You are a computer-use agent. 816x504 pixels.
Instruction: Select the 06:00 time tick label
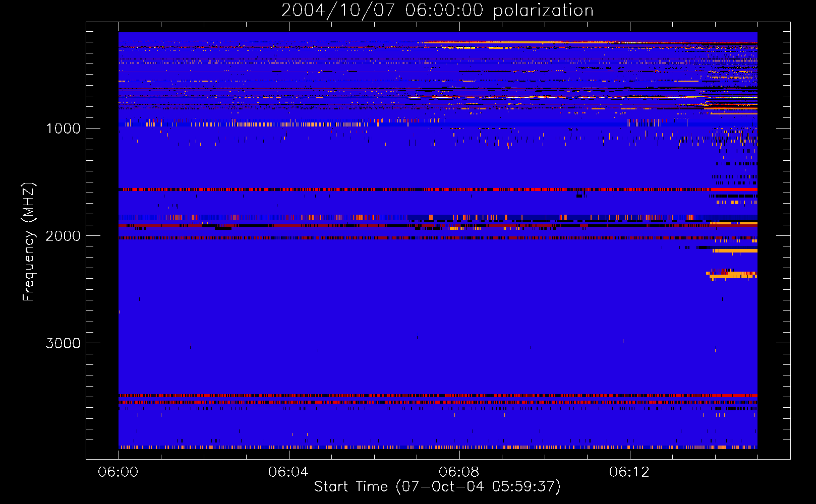pyautogui.click(x=118, y=472)
